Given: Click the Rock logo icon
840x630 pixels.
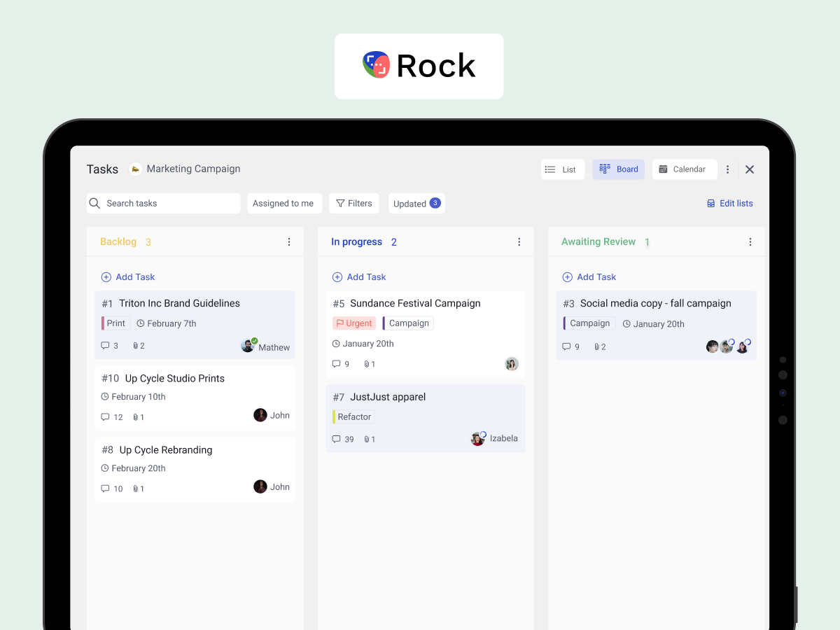Looking at the screenshot, I should (x=376, y=64).
